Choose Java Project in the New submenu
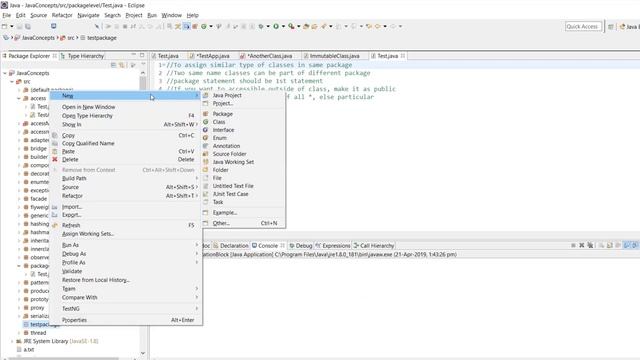Screen dimensions: 640x360 coord(227,95)
